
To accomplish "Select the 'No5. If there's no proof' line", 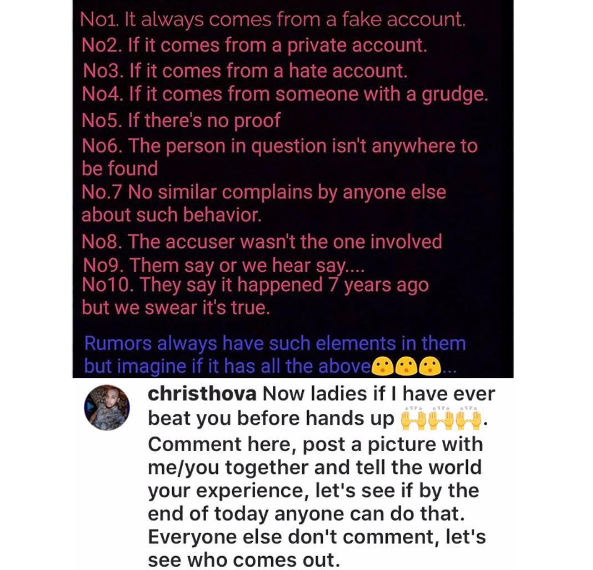I will [x=181, y=120].
